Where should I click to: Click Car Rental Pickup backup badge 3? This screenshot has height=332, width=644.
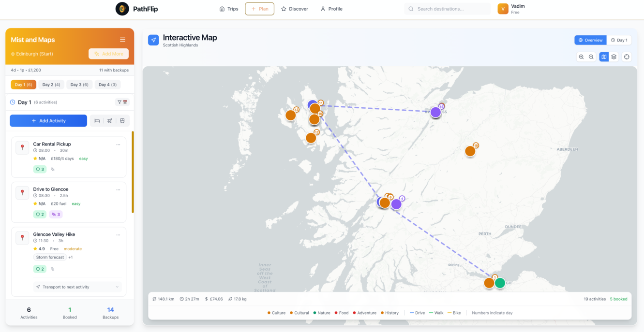pos(40,169)
